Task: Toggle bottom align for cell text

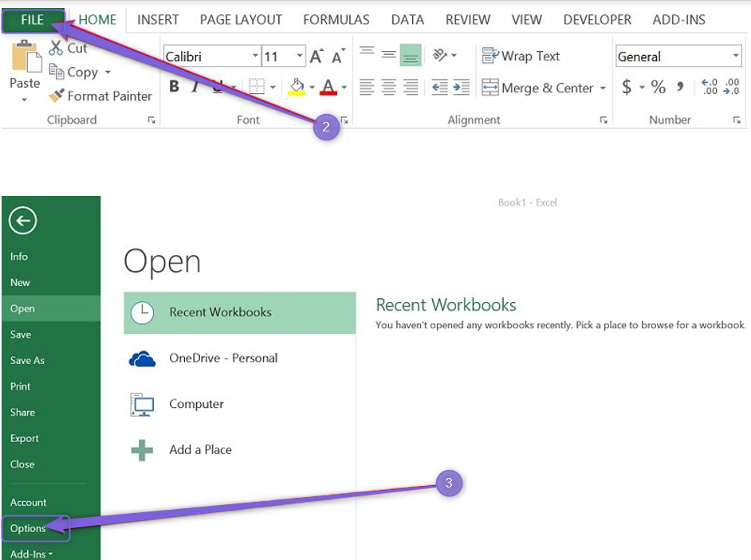Action: tap(411, 55)
